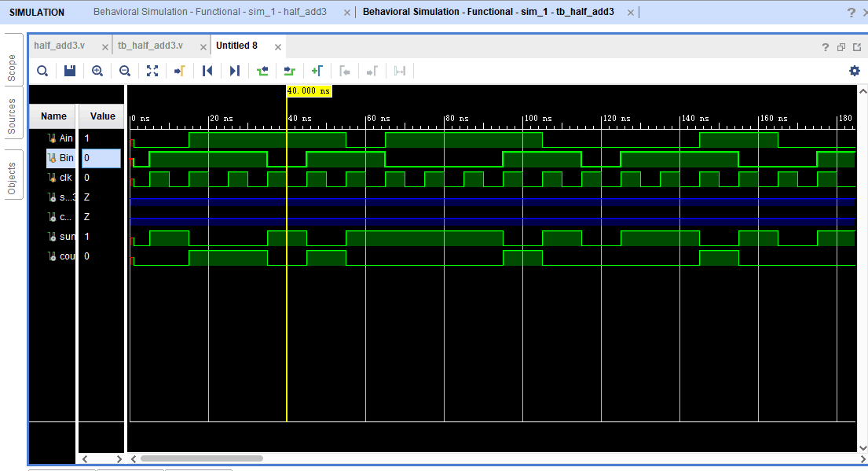Open sim_1 - half_add3 simulation tab
The height and width of the screenshot is (471, 868).
(x=210, y=12)
